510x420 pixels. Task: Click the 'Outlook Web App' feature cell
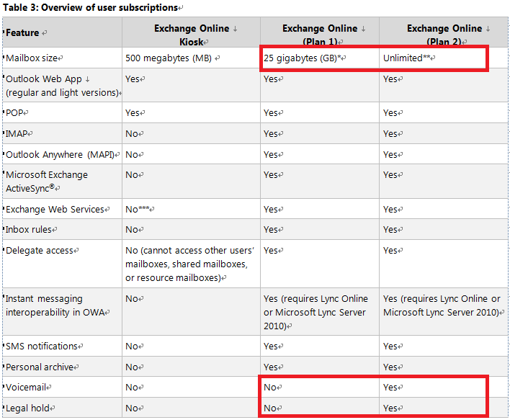point(62,86)
